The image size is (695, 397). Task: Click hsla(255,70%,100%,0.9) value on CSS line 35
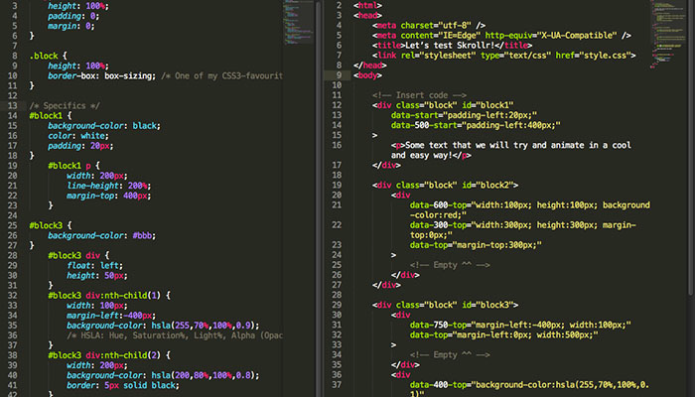pos(205,325)
